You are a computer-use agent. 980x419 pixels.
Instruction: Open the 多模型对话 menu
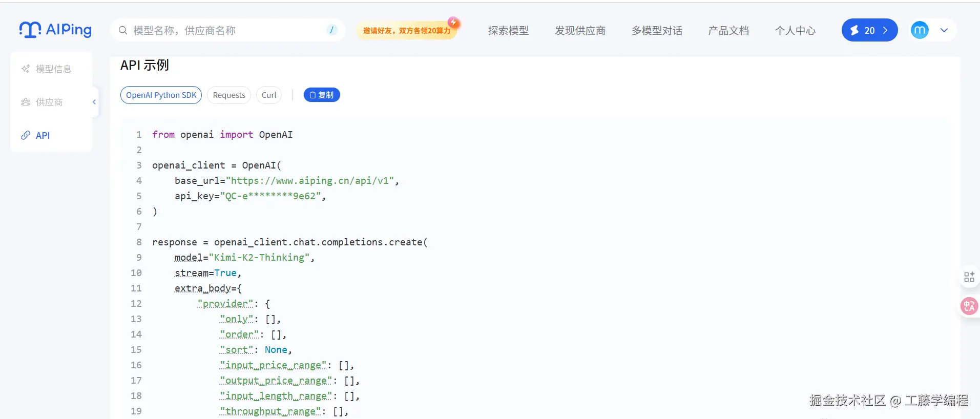pos(657,31)
